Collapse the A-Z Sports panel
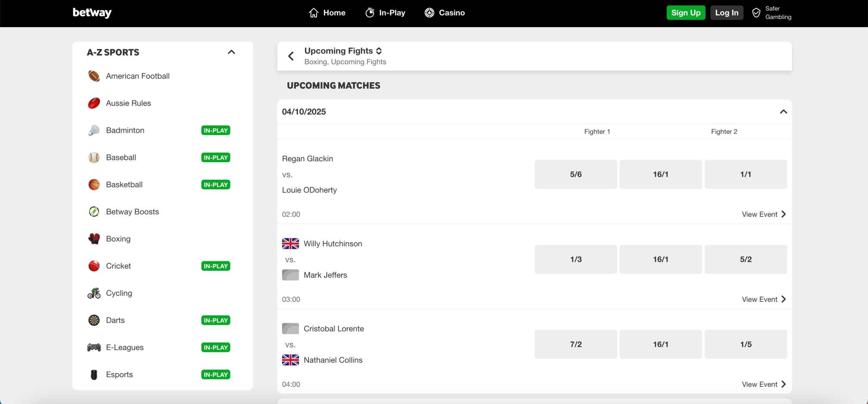 coord(231,52)
